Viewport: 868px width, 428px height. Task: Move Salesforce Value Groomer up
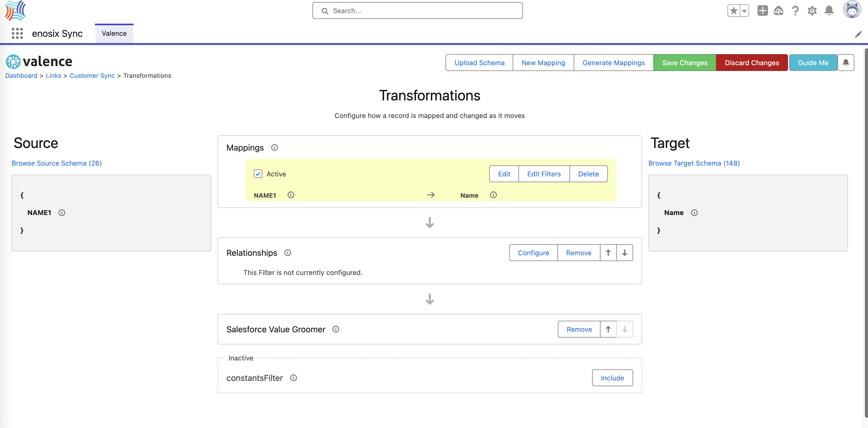[x=608, y=329]
